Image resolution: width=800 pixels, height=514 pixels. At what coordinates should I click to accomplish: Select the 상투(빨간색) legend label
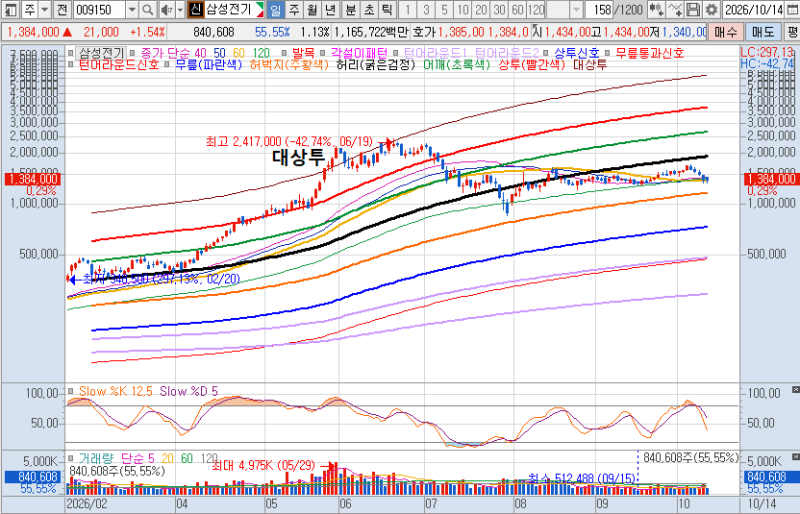[532, 65]
